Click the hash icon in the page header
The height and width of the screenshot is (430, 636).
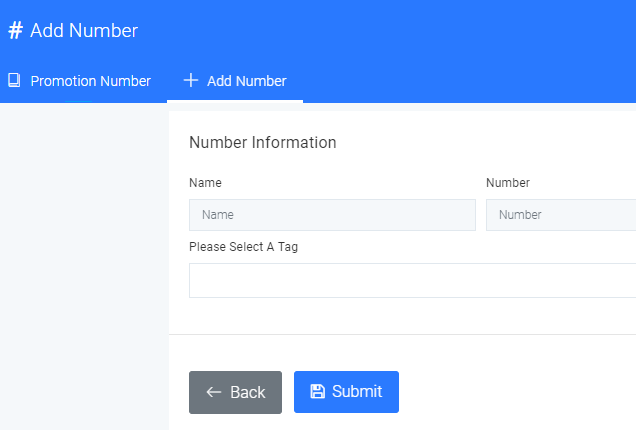click(x=15, y=30)
